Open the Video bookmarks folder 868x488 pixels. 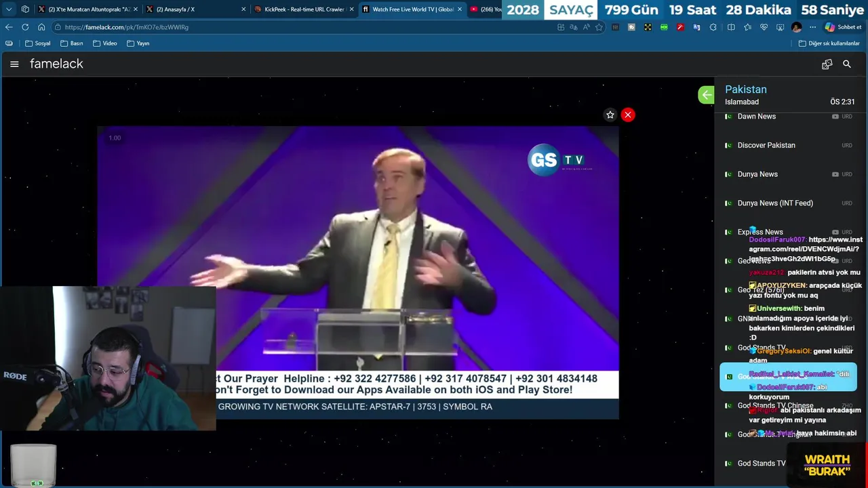pyautogui.click(x=105, y=43)
